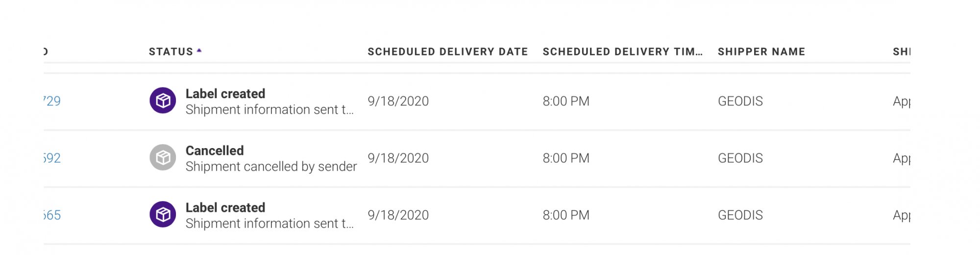The height and width of the screenshot is (255, 980).
Task: Click the gray Cancelled package icon
Action: 163,157
